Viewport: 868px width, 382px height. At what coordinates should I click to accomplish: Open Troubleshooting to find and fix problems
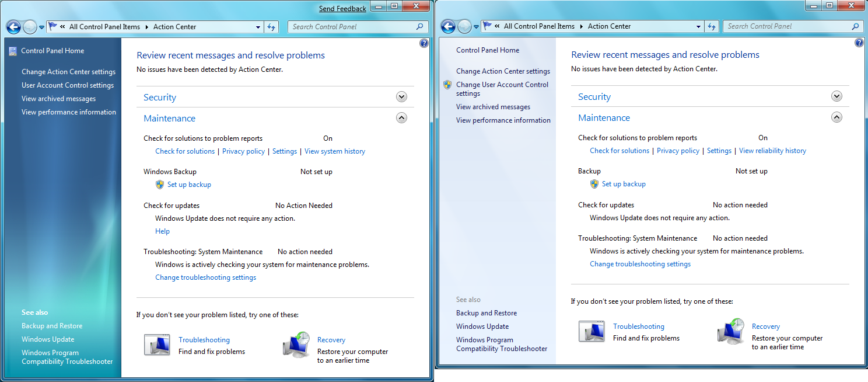pos(204,339)
